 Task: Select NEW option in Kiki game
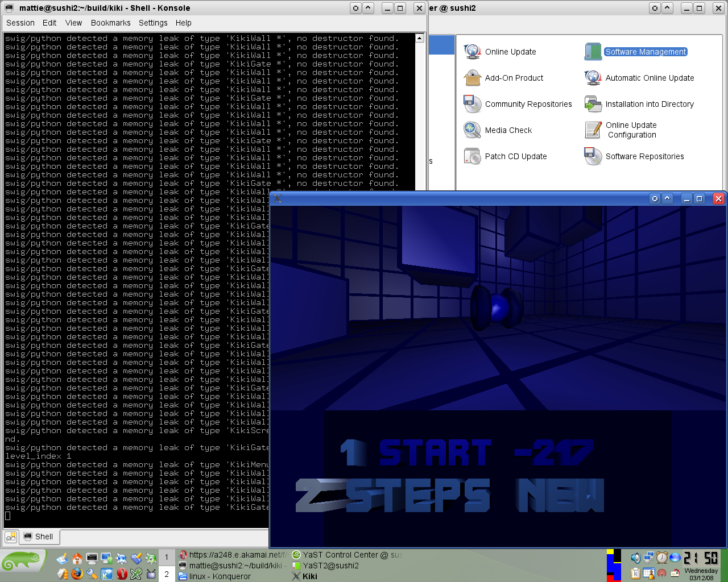(x=560, y=495)
